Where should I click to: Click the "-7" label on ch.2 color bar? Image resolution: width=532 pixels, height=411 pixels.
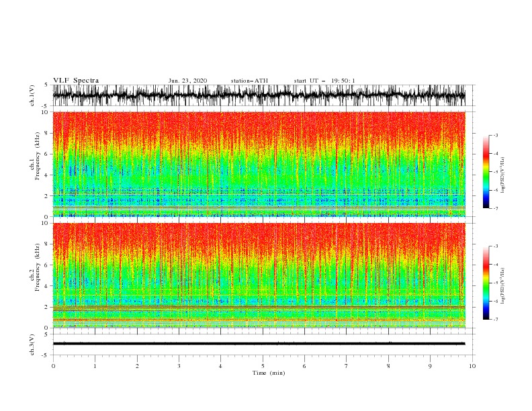coord(495,320)
